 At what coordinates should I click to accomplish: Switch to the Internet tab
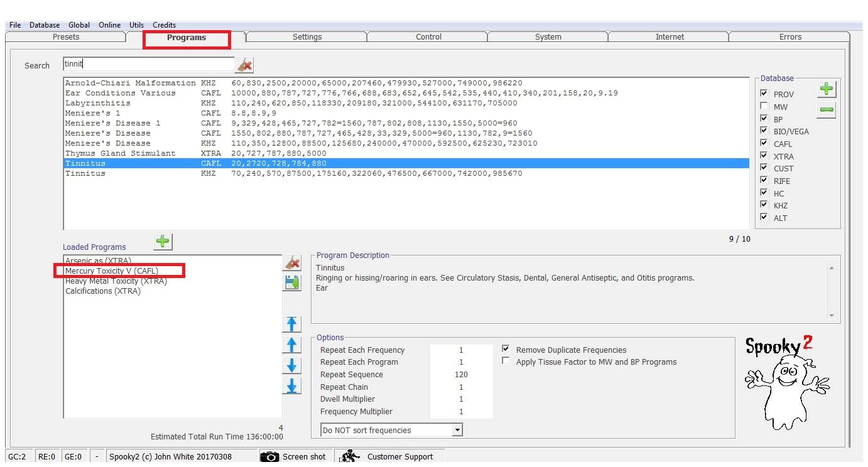point(670,37)
